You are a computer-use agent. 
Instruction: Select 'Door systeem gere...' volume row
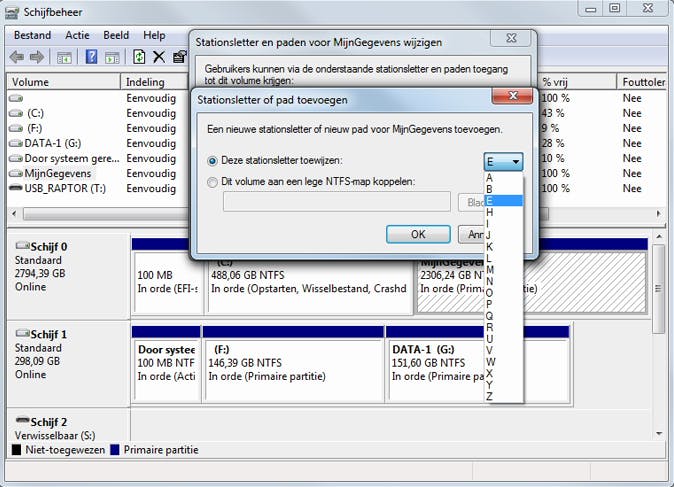72,159
